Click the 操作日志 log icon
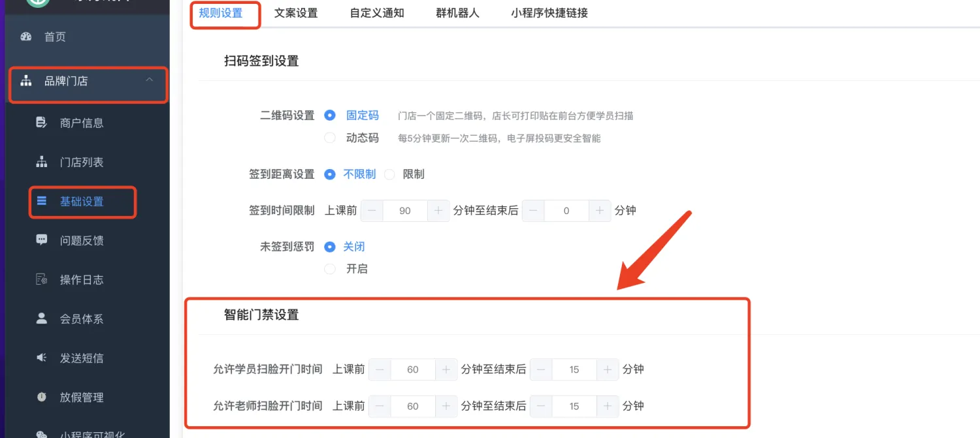980x438 pixels. pos(42,279)
